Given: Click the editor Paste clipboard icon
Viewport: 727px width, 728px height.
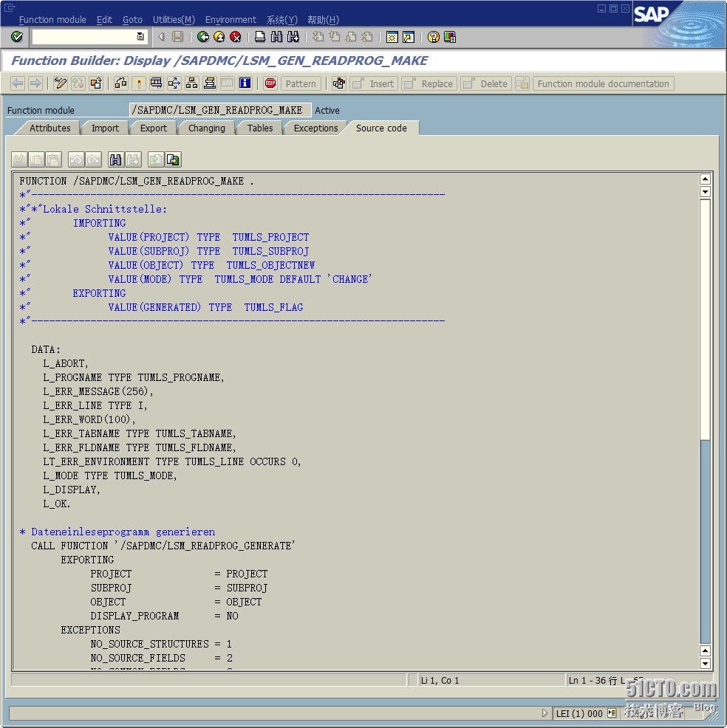Looking at the screenshot, I should tap(53, 159).
